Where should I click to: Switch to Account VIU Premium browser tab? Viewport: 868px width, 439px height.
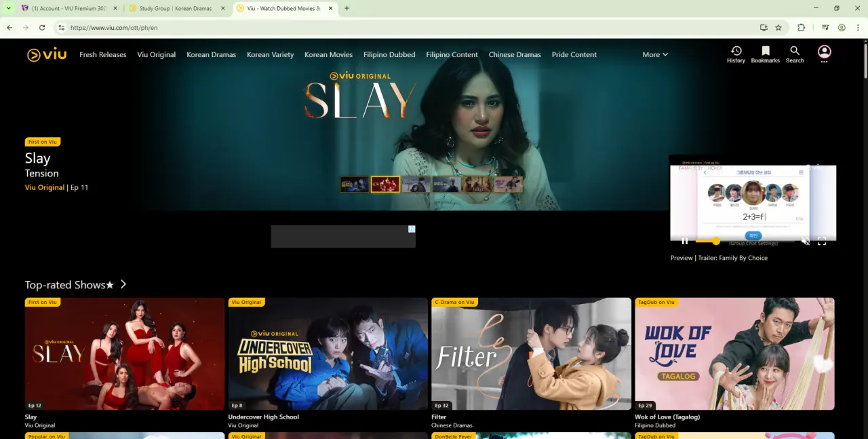pos(68,8)
